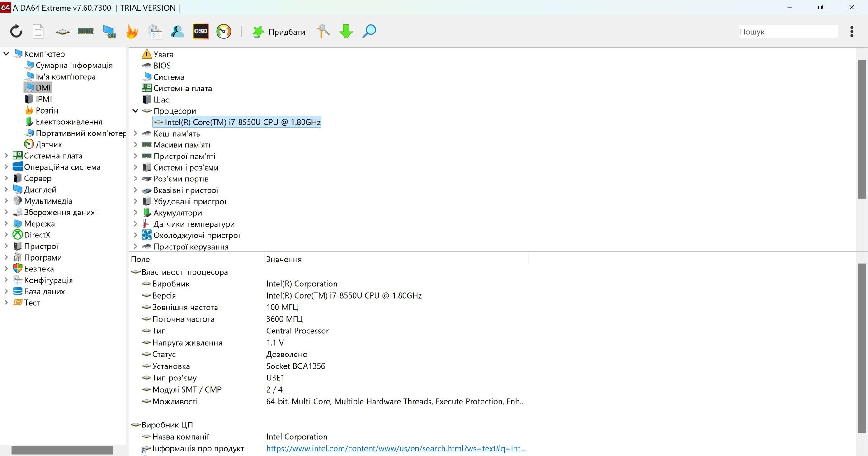868x456 pixels.
Task: Expand the Акумулятори group
Action: click(135, 213)
